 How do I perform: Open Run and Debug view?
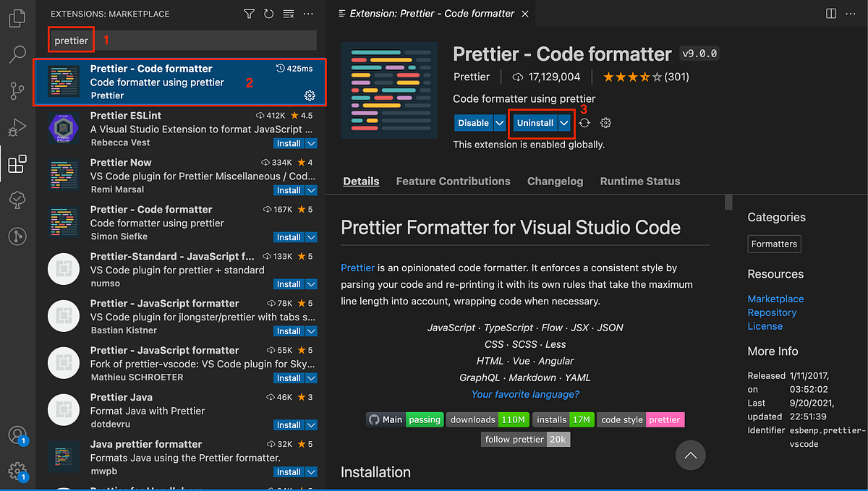coord(17,128)
